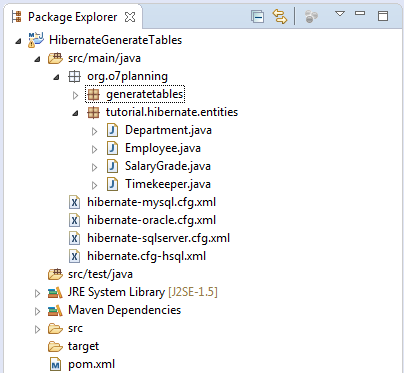The width and height of the screenshot is (404, 373).
Task: Click the HibernateGenerateTables project icon
Action: click(36, 40)
